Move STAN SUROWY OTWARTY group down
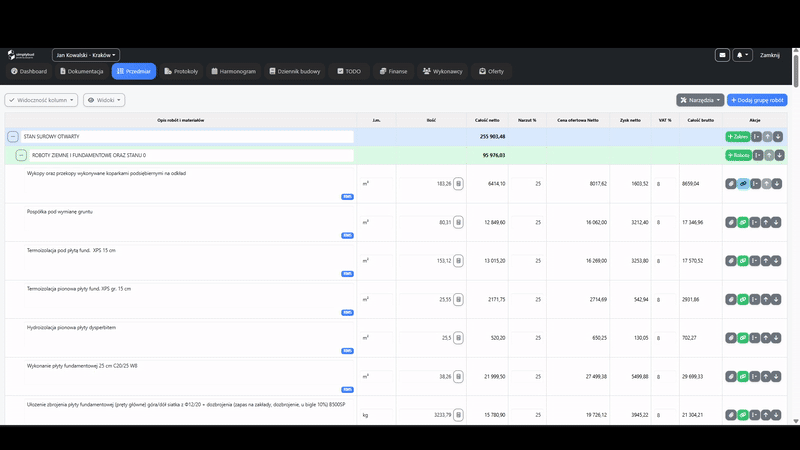This screenshot has width=800, height=450. (x=778, y=137)
